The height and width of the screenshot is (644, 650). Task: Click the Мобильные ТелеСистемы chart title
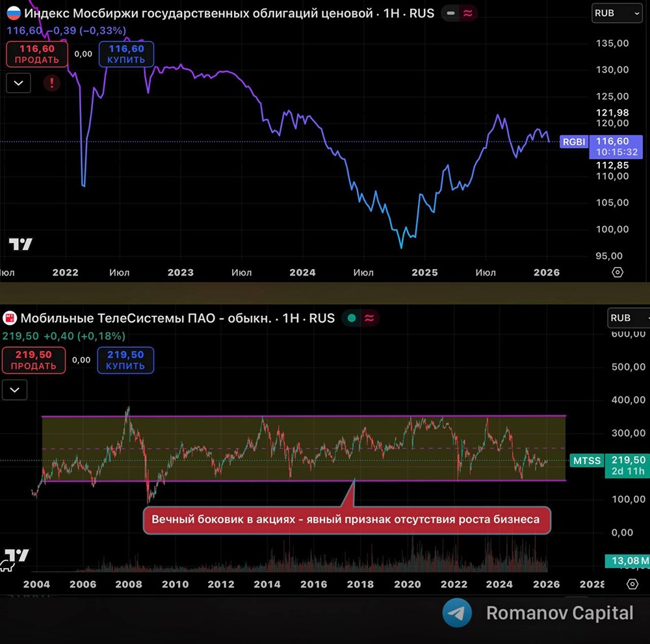pyautogui.click(x=177, y=318)
